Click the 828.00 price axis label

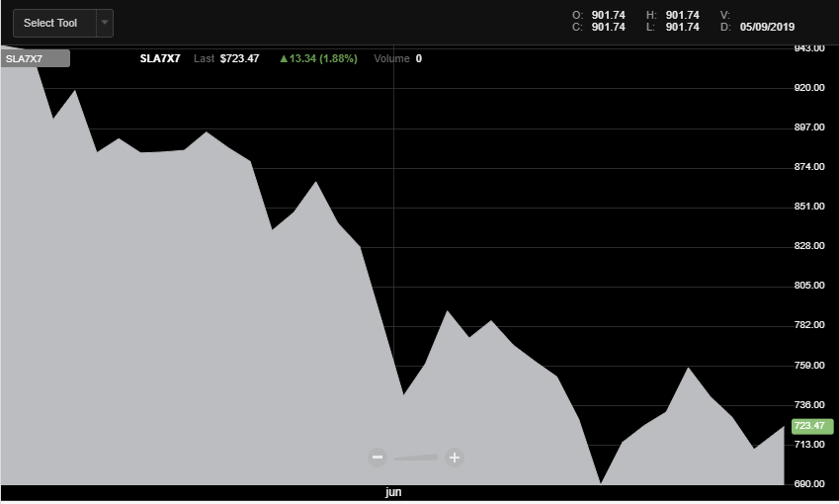(x=809, y=246)
